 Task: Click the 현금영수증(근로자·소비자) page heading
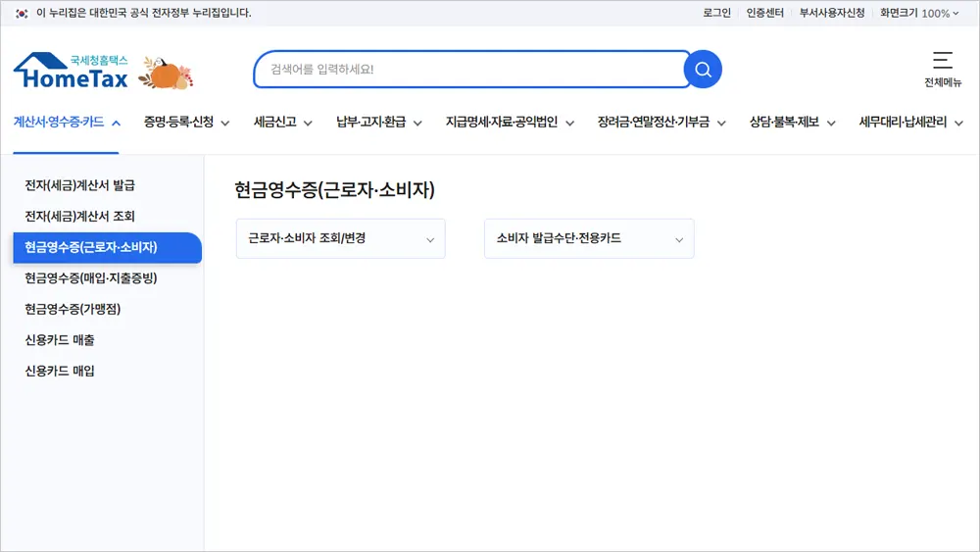coord(334,189)
